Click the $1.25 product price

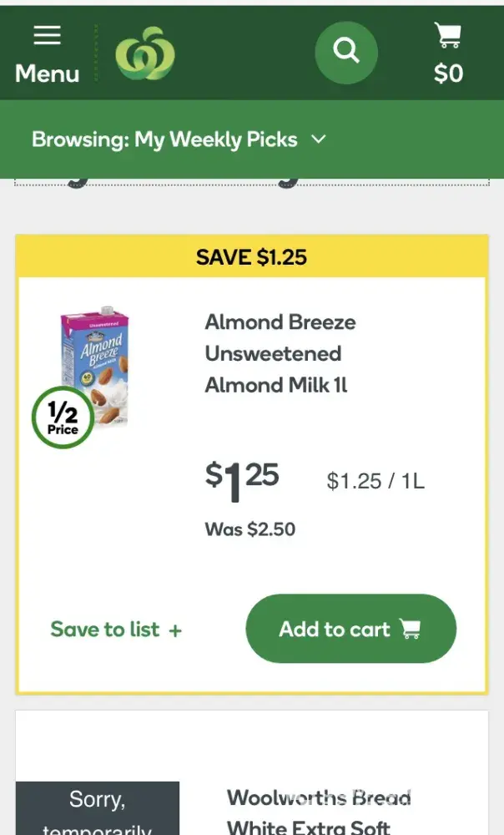pos(242,482)
